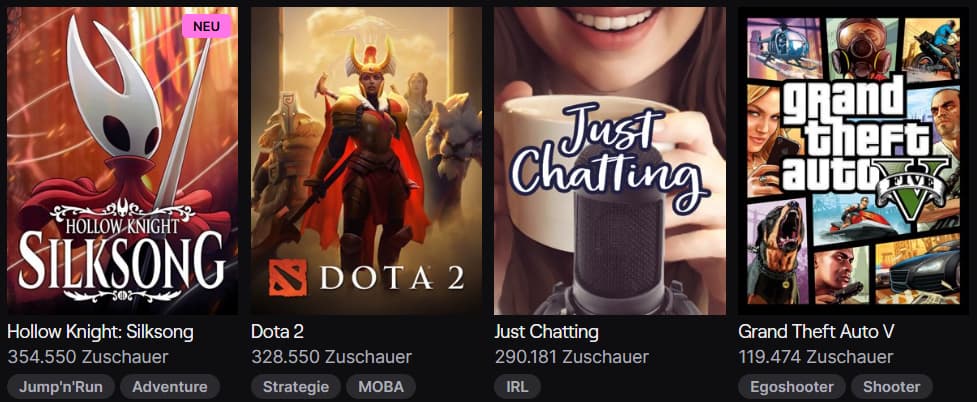Select the MOBA tag

point(381,386)
